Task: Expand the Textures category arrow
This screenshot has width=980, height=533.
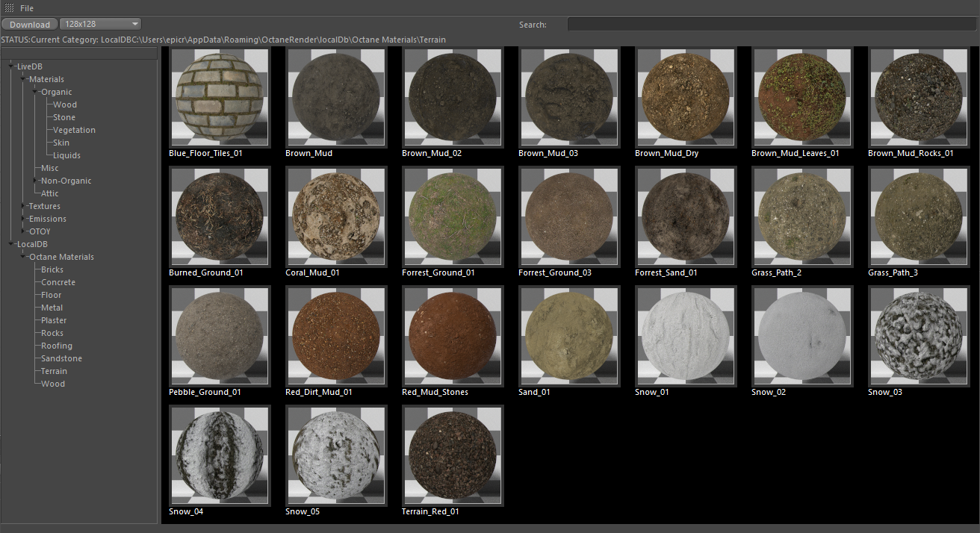Action: (x=23, y=206)
